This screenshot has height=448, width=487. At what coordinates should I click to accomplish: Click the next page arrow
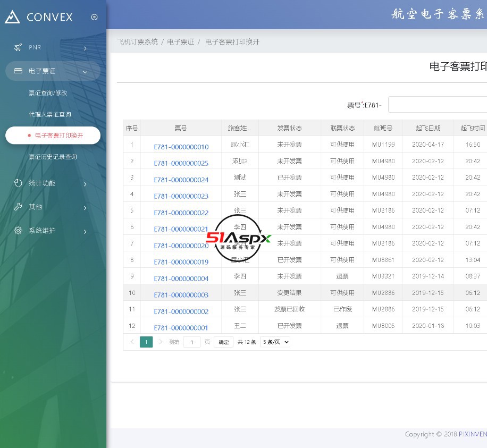[161, 342]
